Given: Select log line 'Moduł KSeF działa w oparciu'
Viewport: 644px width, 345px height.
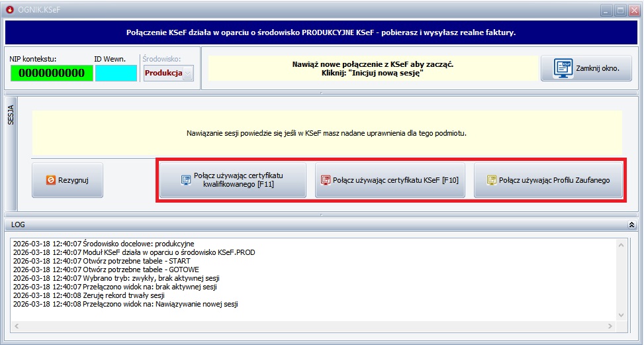Looking at the screenshot, I should (134, 252).
